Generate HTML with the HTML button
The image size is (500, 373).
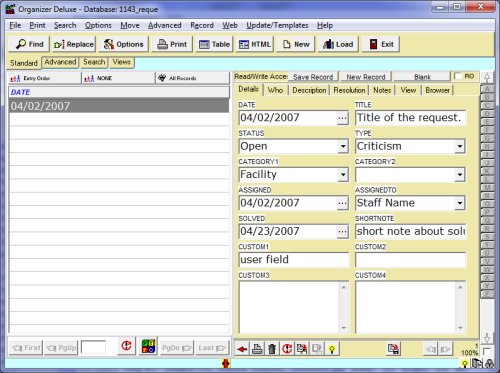pyautogui.click(x=255, y=44)
